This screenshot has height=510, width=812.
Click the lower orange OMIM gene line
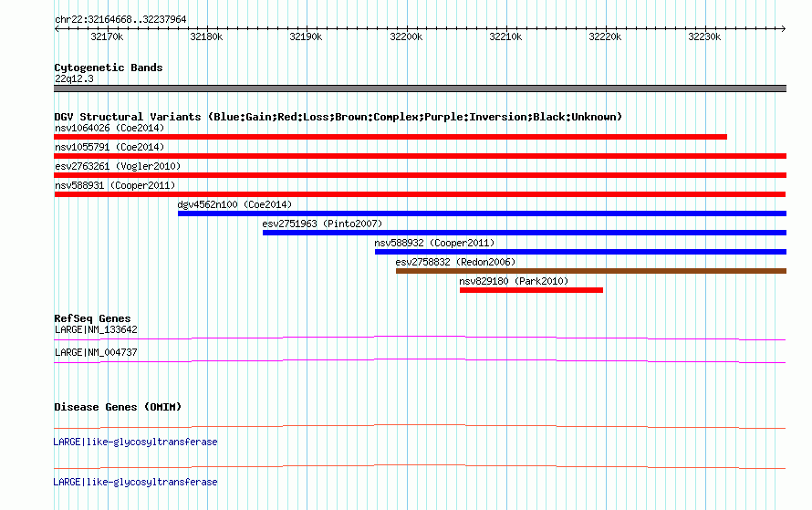[420, 466]
